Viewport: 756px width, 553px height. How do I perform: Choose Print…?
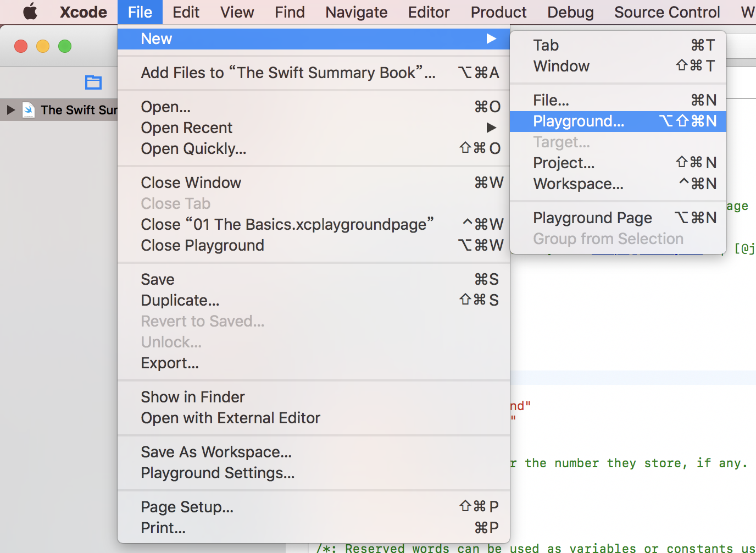click(314, 528)
